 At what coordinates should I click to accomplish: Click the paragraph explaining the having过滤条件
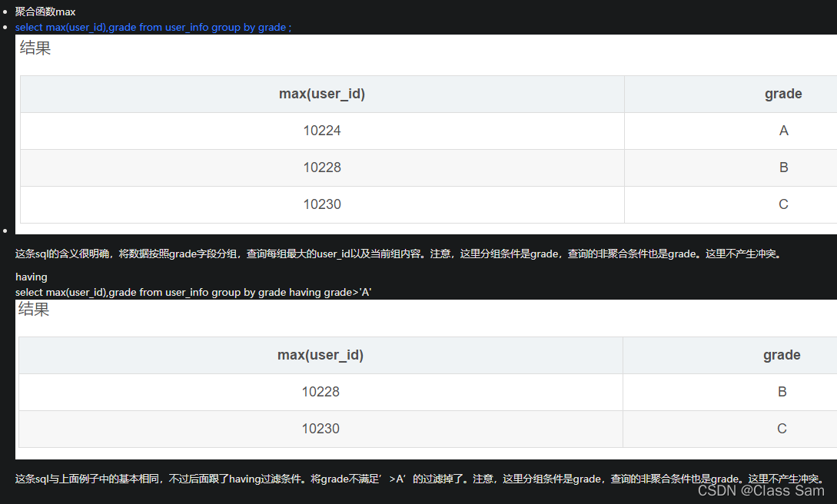point(420,479)
